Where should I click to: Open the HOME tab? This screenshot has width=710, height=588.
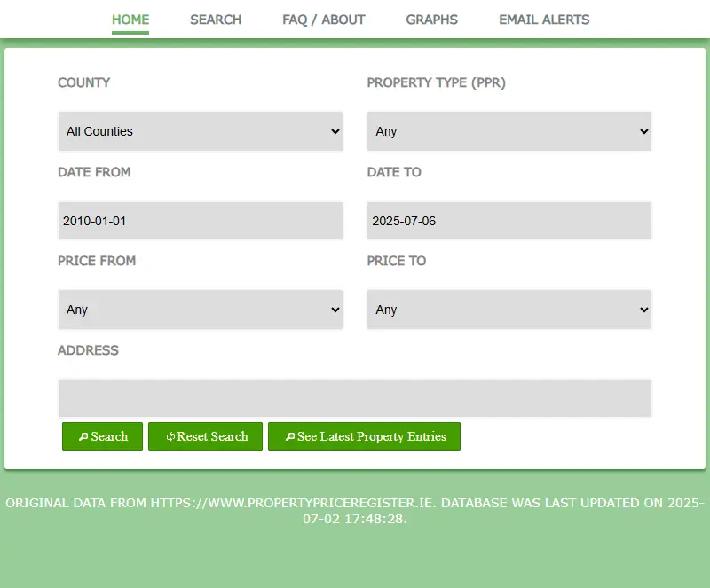click(x=130, y=20)
